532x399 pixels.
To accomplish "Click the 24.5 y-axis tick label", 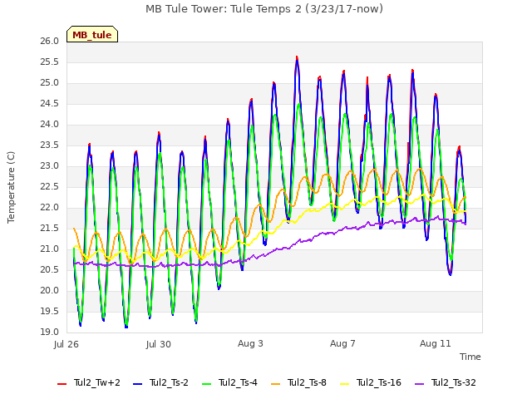I will (x=50, y=104).
